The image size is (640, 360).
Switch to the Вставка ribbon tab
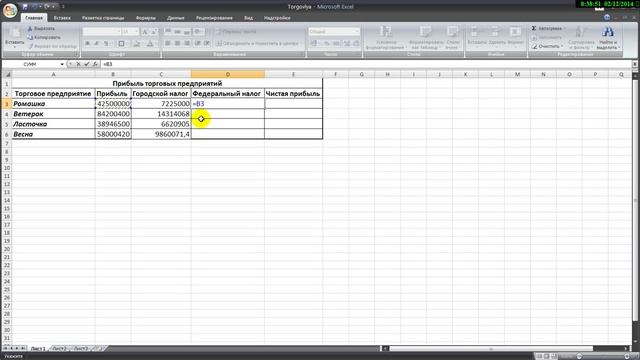click(62, 18)
